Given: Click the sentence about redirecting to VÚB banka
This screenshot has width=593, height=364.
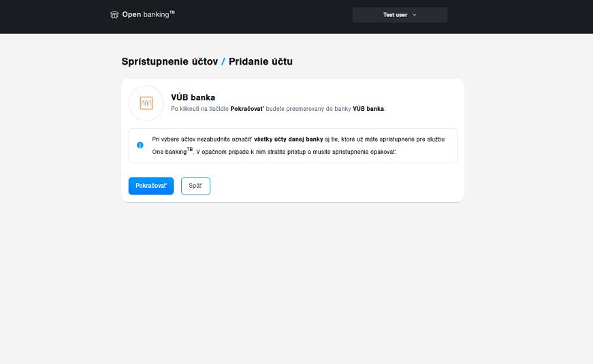Looking at the screenshot, I should click(278, 109).
